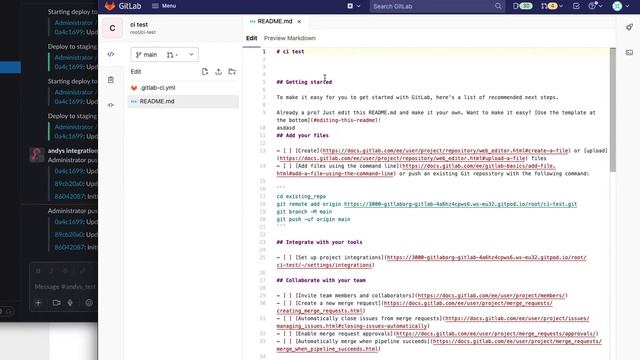Click the andys integration sender name in Slack
This screenshot has width=640, height=360.
coord(73,151)
